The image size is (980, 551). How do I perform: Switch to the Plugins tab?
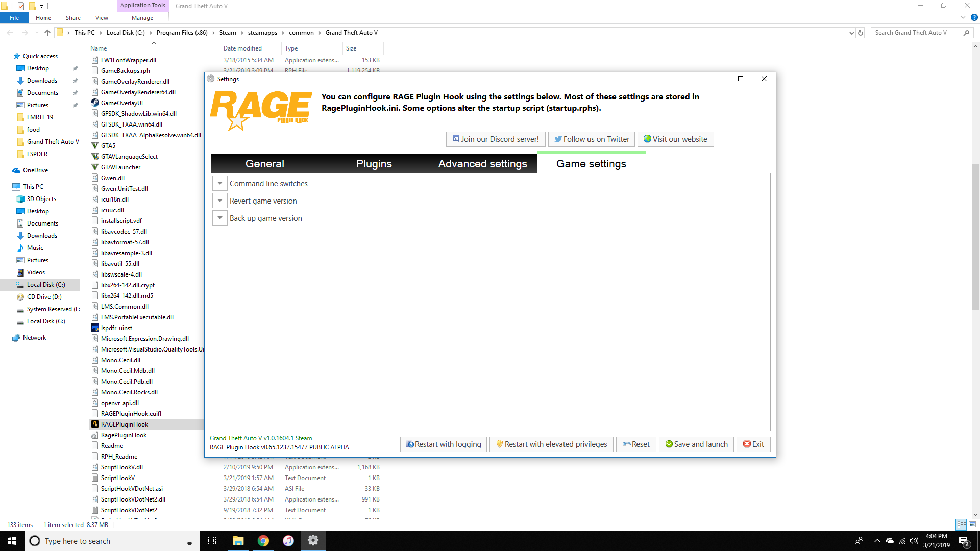(374, 164)
